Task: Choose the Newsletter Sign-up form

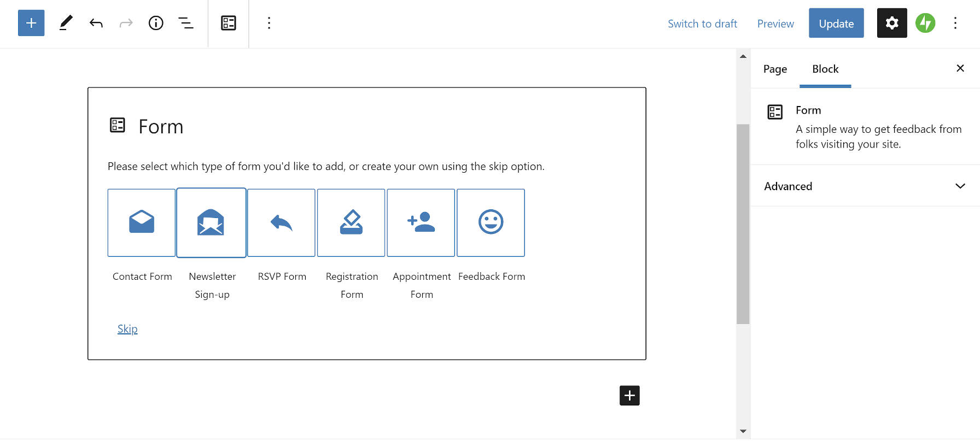Action: [x=211, y=222]
